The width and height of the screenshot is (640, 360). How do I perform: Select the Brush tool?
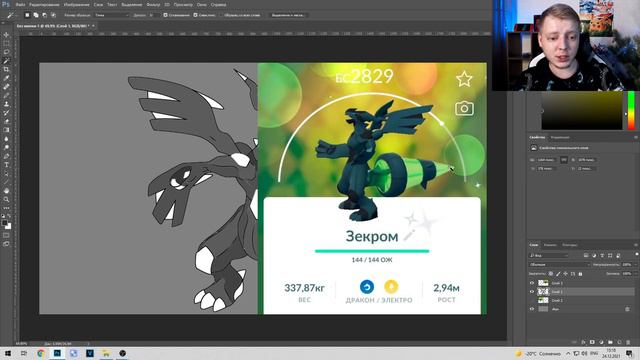(x=6, y=95)
